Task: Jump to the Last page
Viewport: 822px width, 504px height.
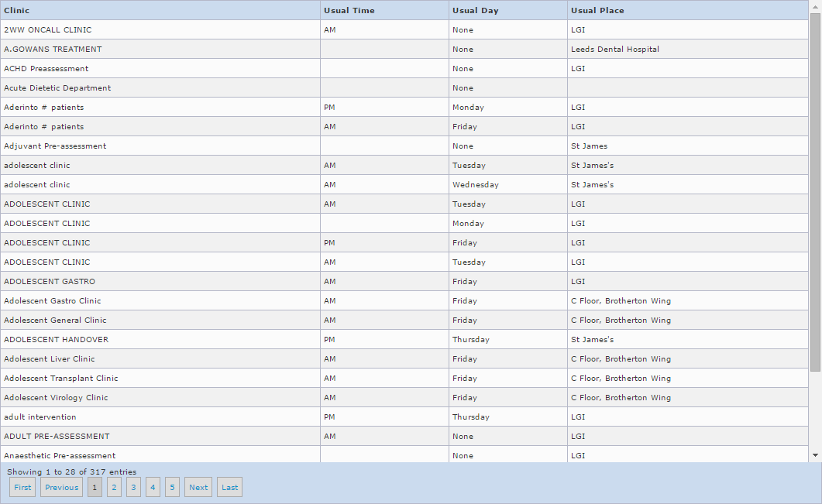Action: [230, 487]
